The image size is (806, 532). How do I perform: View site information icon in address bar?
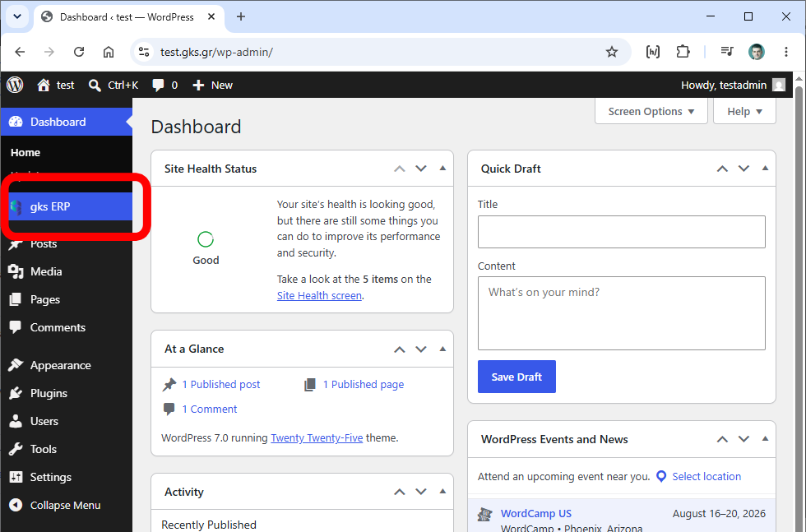coord(144,52)
